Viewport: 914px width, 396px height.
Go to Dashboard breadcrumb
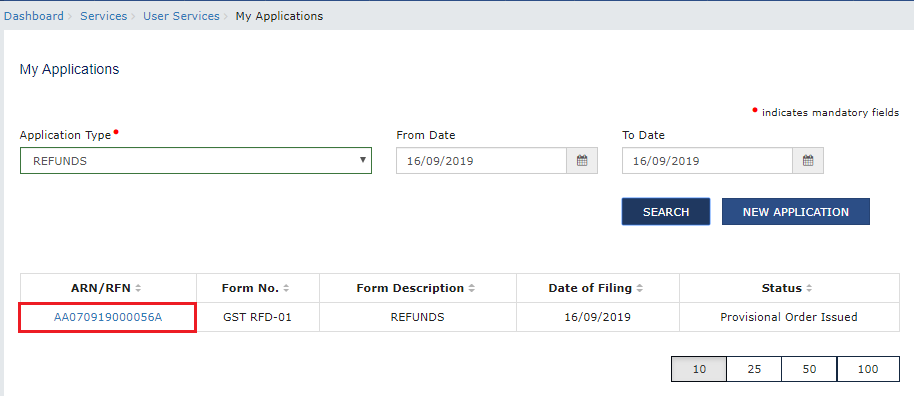(x=34, y=16)
